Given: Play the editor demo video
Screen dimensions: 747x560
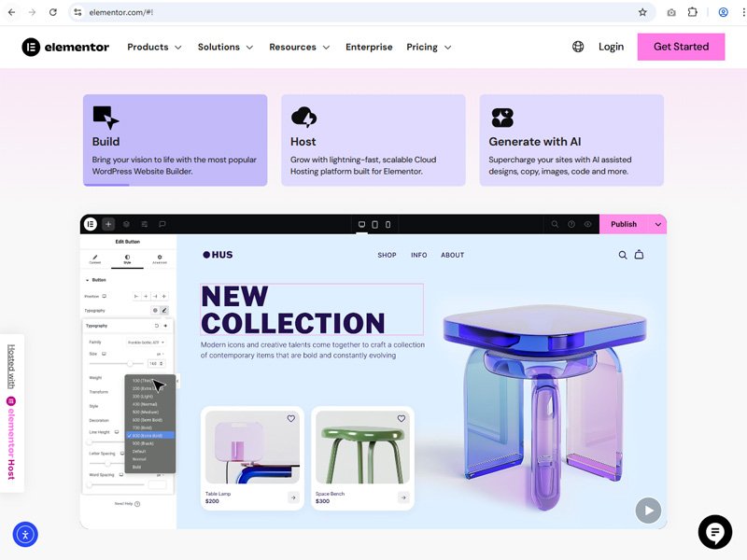Looking at the screenshot, I should (x=648, y=511).
